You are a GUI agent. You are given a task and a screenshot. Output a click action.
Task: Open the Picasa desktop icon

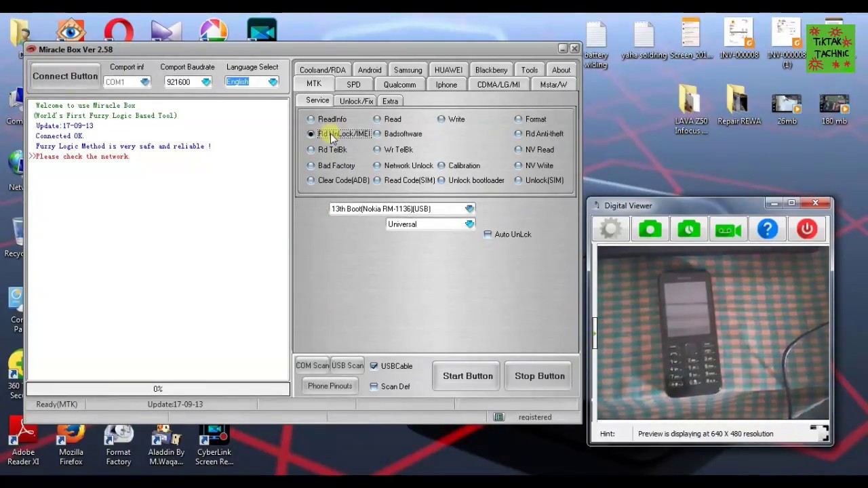tap(214, 31)
